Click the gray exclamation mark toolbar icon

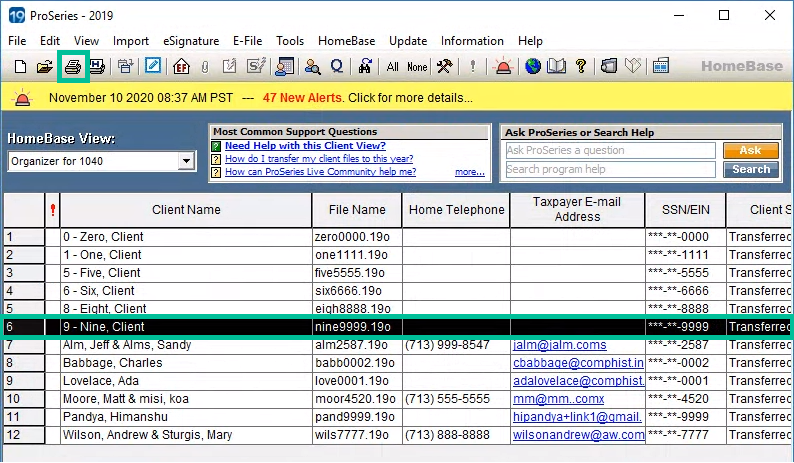(472, 66)
